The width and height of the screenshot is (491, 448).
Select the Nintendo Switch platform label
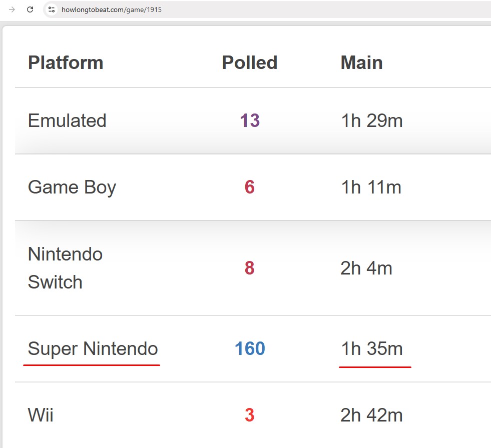click(65, 268)
